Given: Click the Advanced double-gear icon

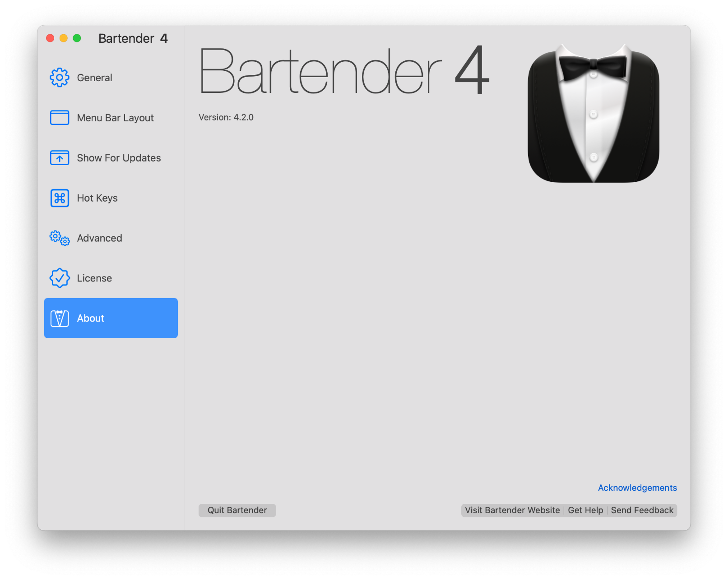Looking at the screenshot, I should tap(60, 238).
